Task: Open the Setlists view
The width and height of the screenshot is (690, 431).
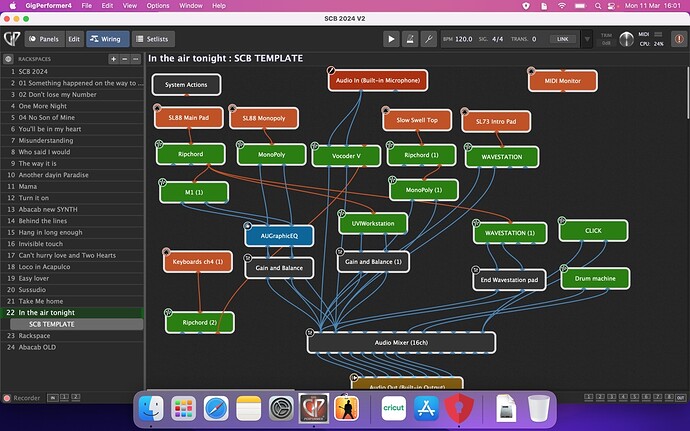Action: point(153,39)
